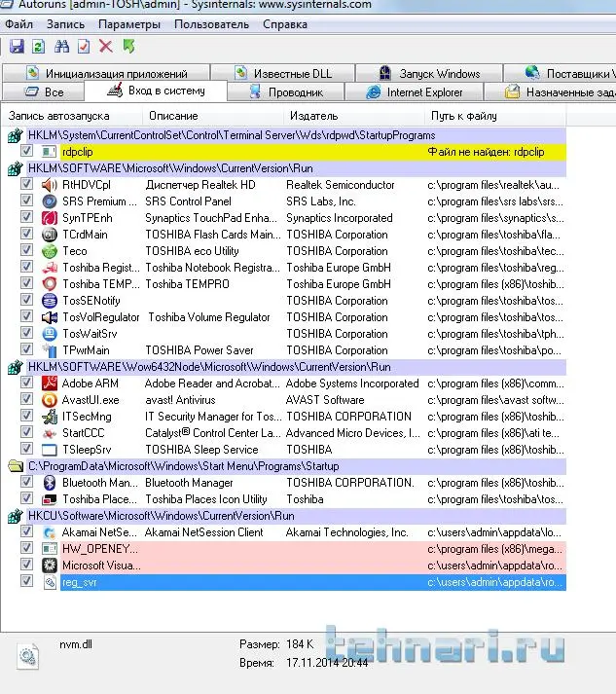Click the Microsoft Visua... gear icon
Screen dimensions: 616x694
coord(49,566)
